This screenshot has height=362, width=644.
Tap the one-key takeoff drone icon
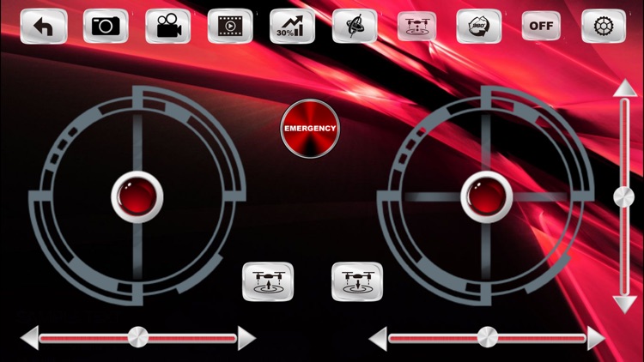pyautogui.click(x=268, y=281)
